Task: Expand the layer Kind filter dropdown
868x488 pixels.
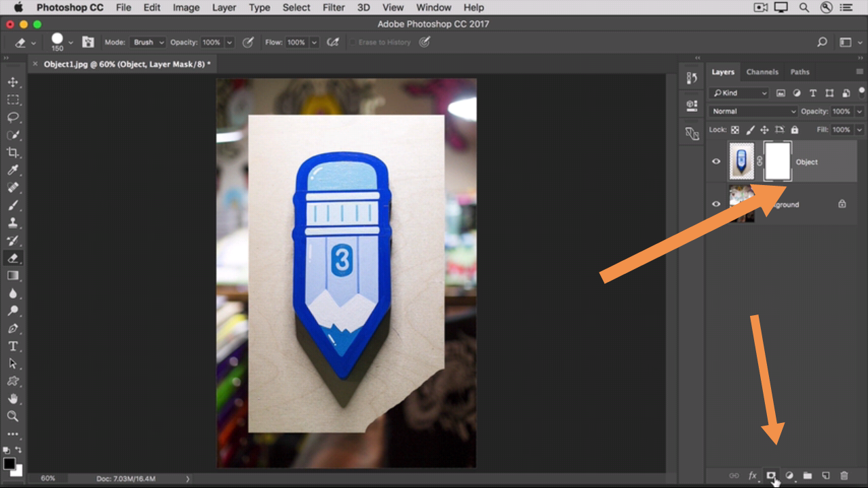Action: click(x=739, y=93)
